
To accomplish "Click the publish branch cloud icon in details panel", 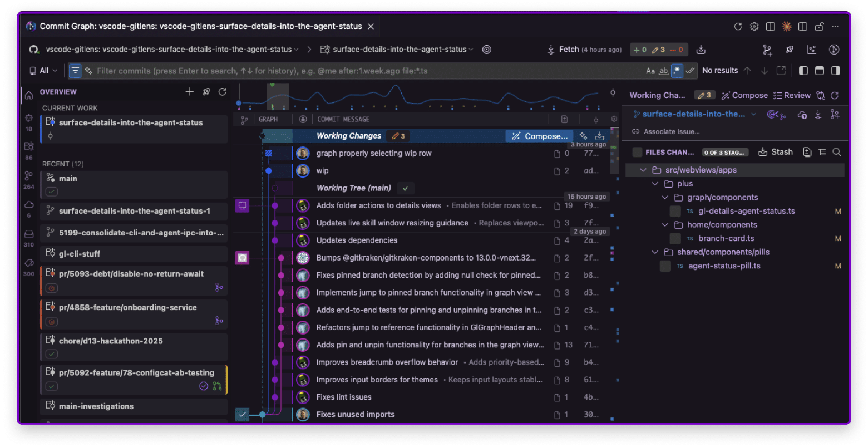I will (x=802, y=115).
